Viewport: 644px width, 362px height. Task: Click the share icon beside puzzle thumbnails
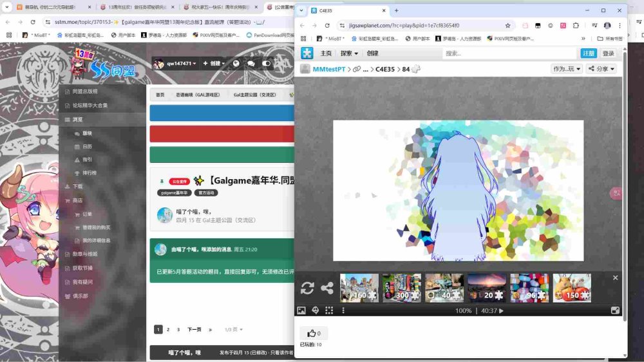327,288
